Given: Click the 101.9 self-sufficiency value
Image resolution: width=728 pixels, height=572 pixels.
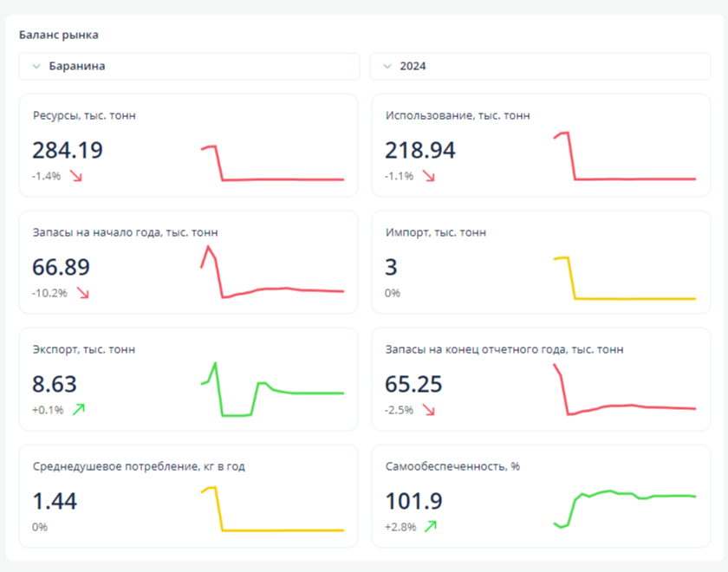Looking at the screenshot, I should tap(413, 501).
